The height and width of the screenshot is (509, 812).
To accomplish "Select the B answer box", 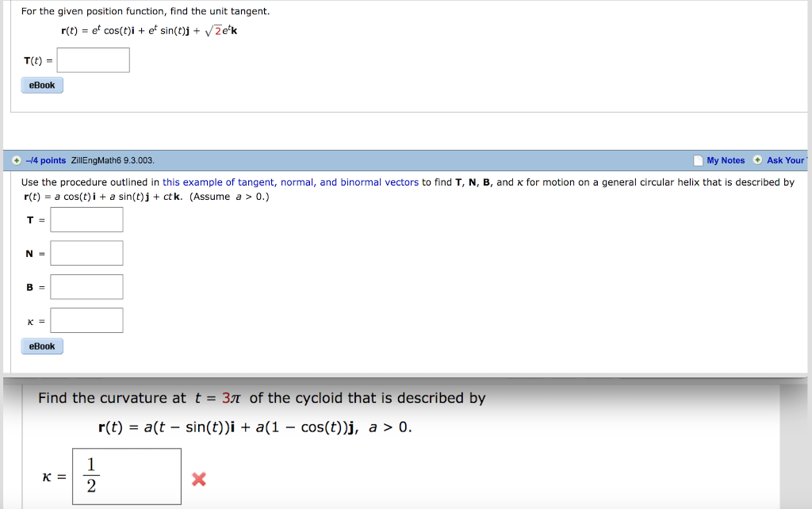I will coord(86,286).
